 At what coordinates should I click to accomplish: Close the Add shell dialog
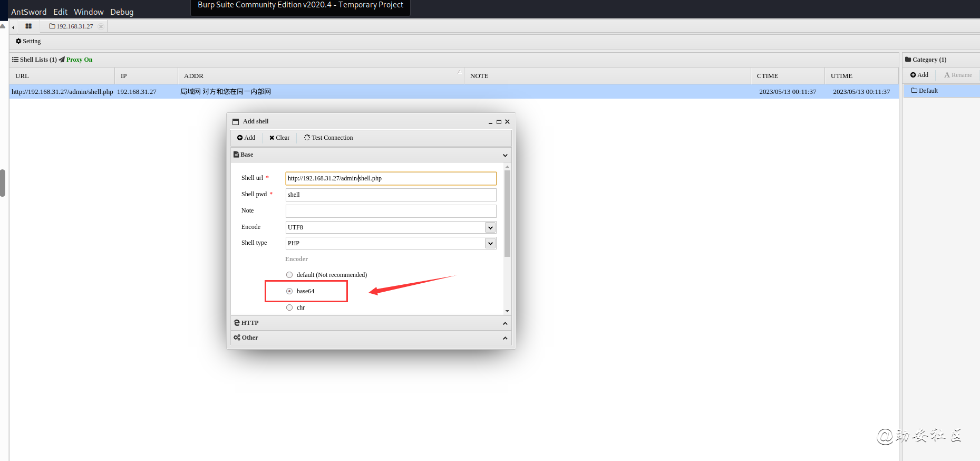pos(507,122)
